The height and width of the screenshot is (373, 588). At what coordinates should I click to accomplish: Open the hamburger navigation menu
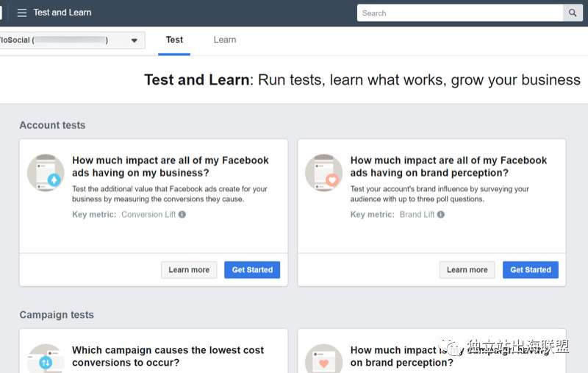click(x=21, y=13)
